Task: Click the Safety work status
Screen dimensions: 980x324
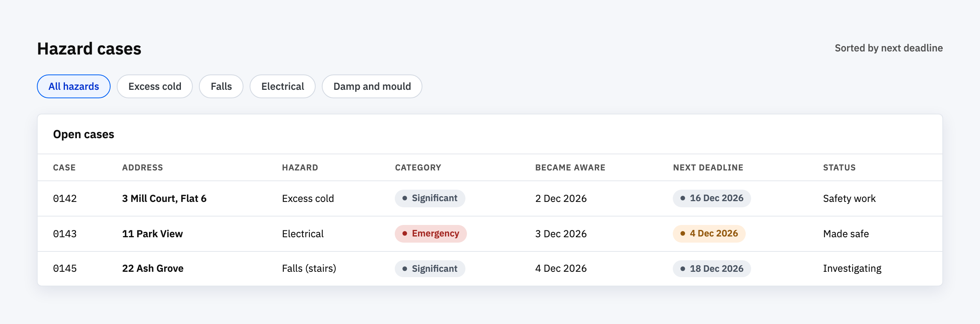Action: pyautogui.click(x=849, y=198)
